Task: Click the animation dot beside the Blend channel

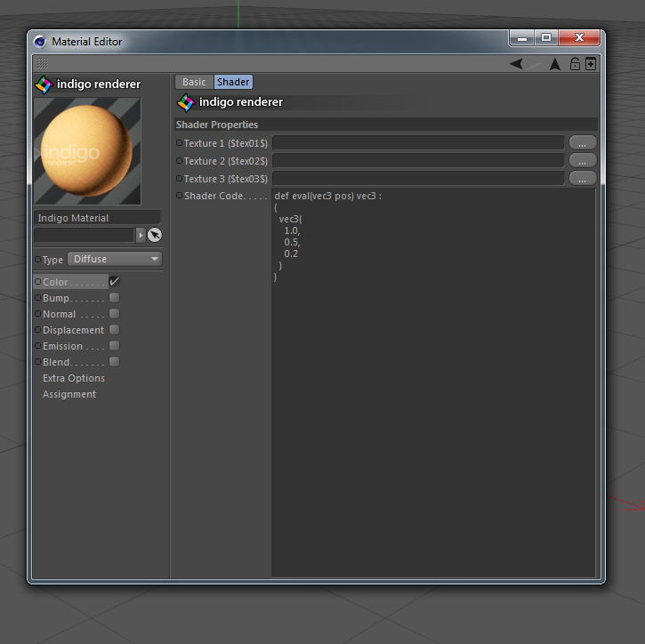Action: pyautogui.click(x=38, y=361)
